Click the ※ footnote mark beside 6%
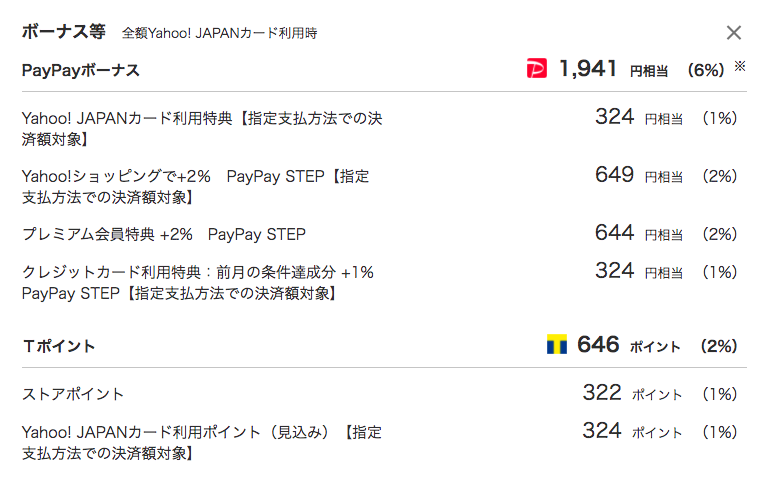773x486 pixels. click(x=739, y=66)
